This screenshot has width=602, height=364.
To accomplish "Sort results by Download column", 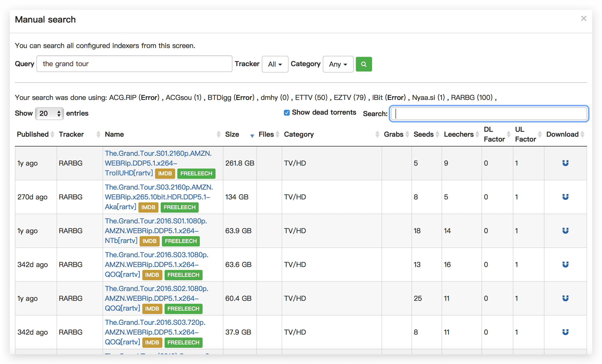I will click(565, 134).
